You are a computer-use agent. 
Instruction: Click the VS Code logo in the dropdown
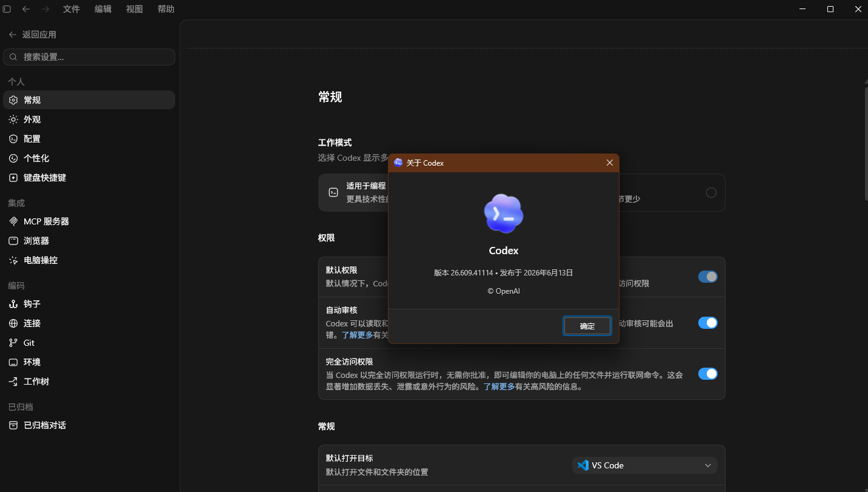[583, 465]
